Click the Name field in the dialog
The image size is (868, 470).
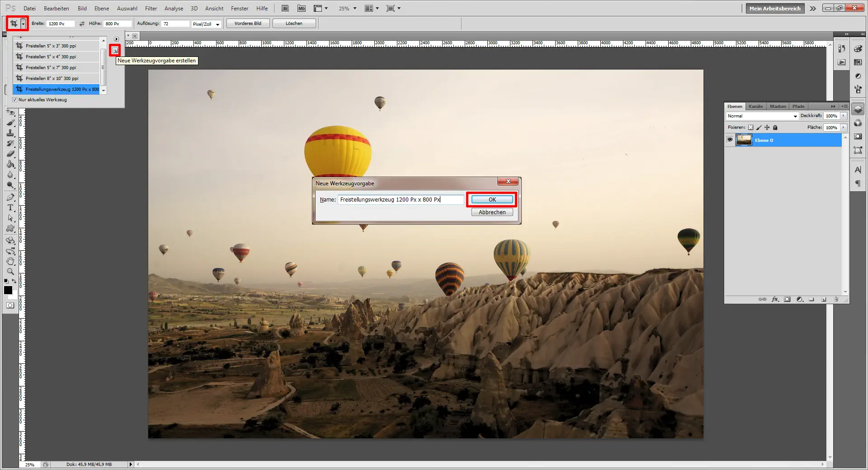(x=400, y=199)
